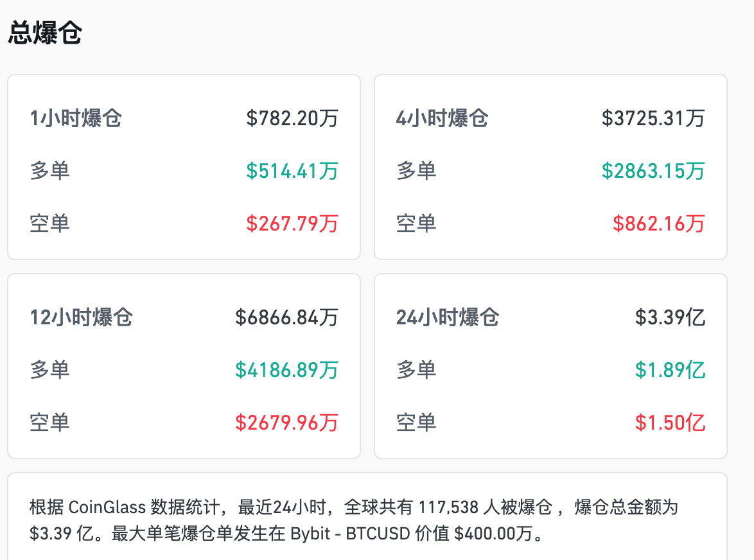Click the 1-hour long value $514.41万
Screen dimensions: 754x560
(292, 171)
